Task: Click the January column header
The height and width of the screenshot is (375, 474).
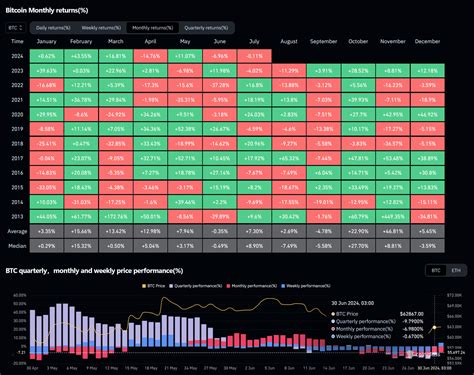Action: click(46, 41)
